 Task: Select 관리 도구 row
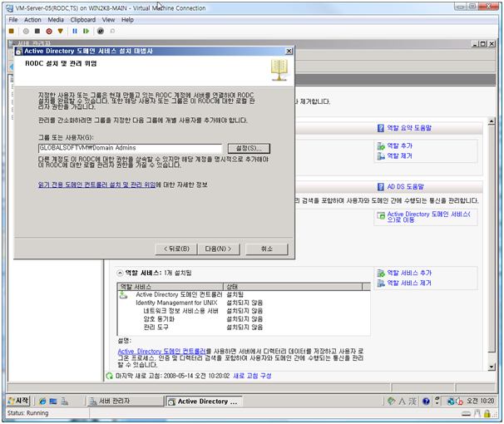245,328
